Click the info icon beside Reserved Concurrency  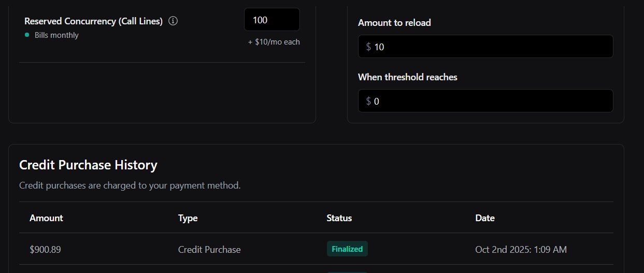click(173, 21)
